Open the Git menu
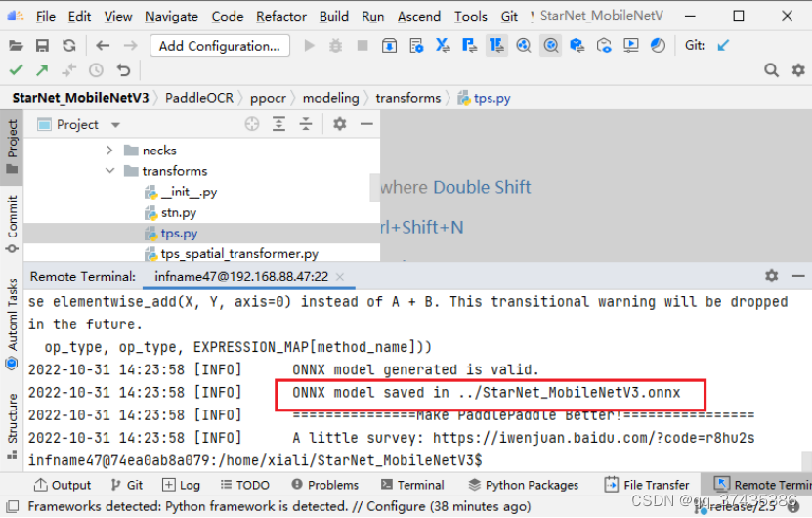The width and height of the screenshot is (812, 518). 509,17
